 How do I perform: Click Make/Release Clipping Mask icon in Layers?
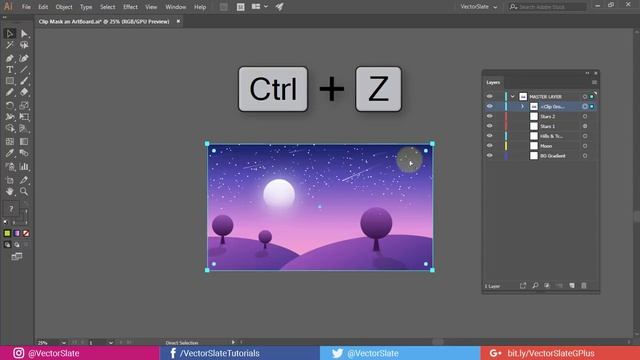(547, 286)
